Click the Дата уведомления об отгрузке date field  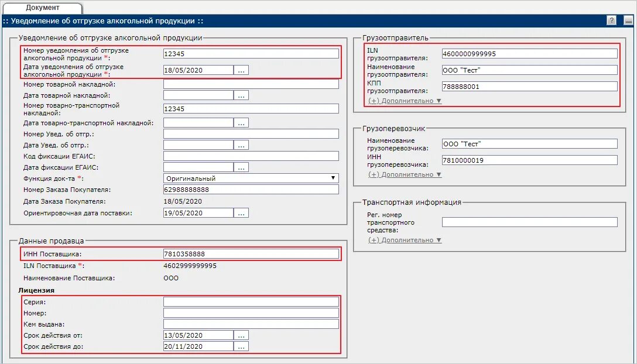[198, 70]
